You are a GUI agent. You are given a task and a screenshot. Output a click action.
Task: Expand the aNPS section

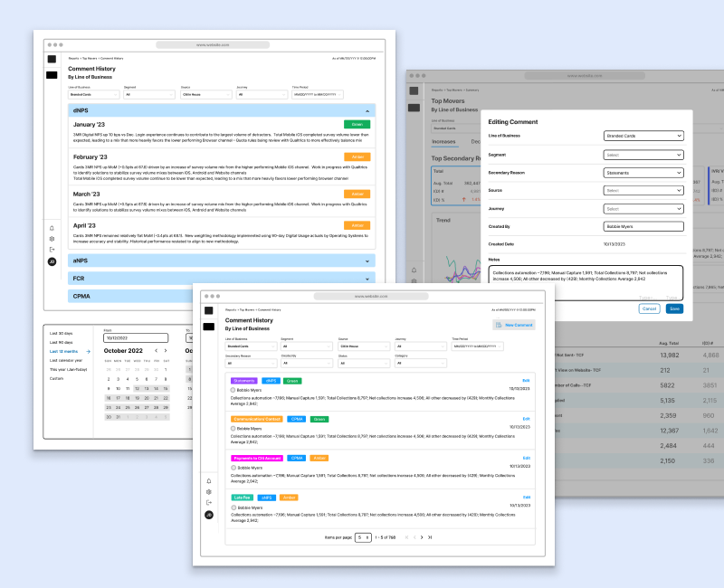coord(367,261)
